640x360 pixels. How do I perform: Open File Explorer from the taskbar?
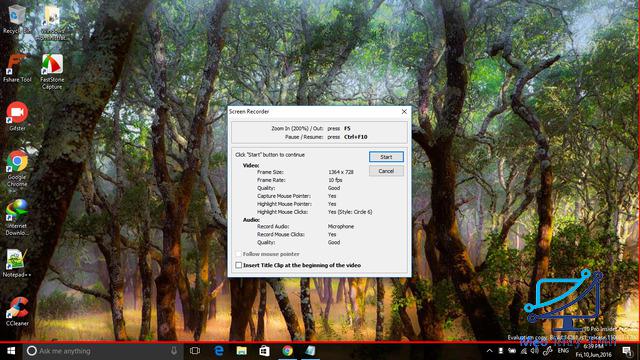coord(242,351)
